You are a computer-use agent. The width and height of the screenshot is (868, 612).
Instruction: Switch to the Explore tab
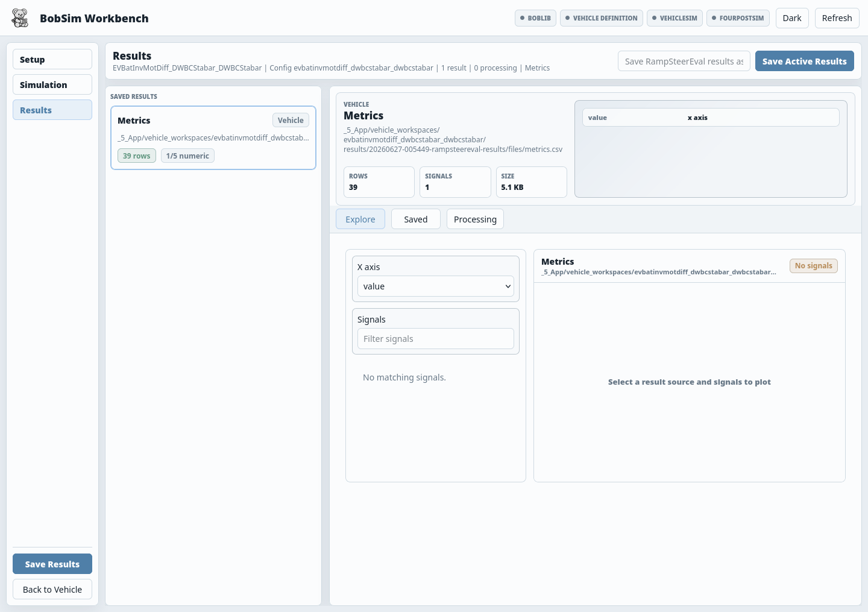360,219
